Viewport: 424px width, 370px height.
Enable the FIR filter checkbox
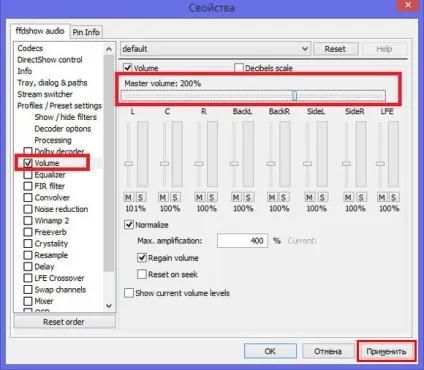(x=28, y=186)
